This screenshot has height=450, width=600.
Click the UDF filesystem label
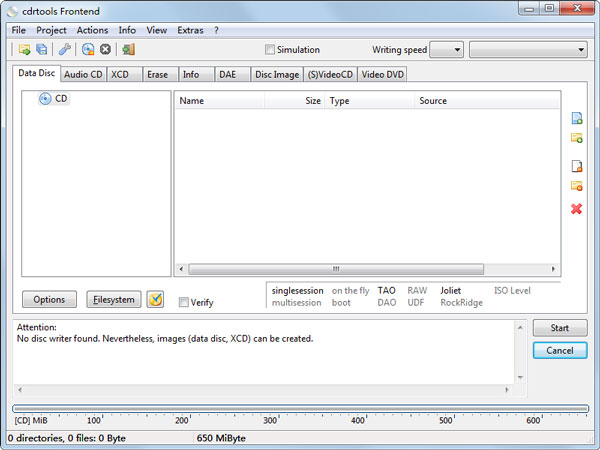click(416, 303)
